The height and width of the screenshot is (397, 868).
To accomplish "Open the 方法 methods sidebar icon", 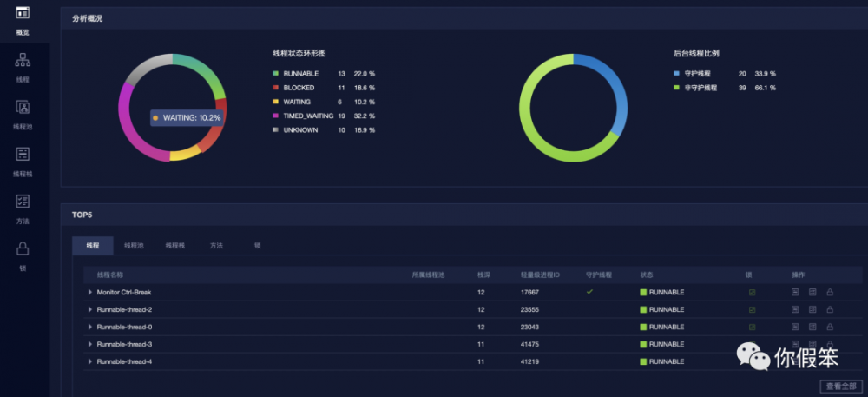I will pyautogui.click(x=23, y=202).
